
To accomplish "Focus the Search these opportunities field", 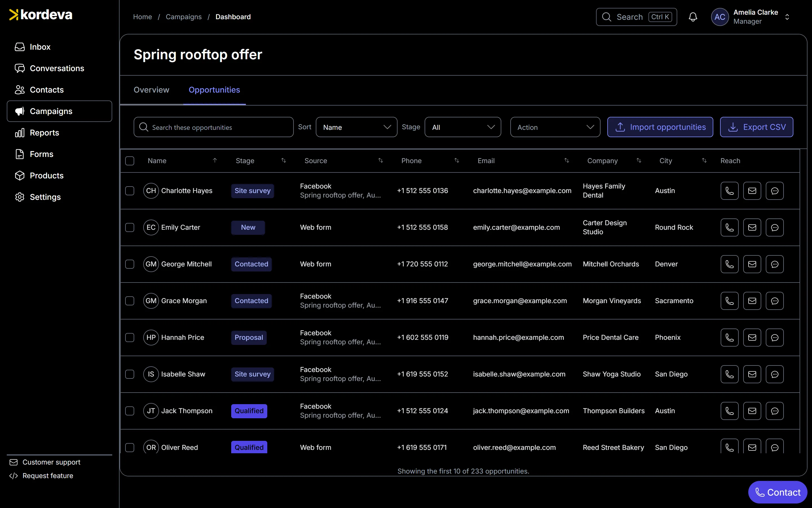I will click(x=213, y=127).
